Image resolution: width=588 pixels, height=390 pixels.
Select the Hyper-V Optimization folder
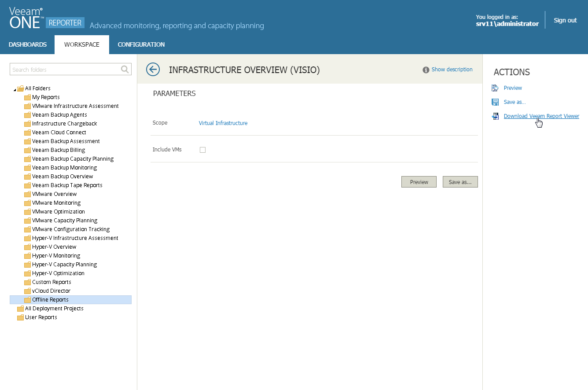[x=58, y=273]
